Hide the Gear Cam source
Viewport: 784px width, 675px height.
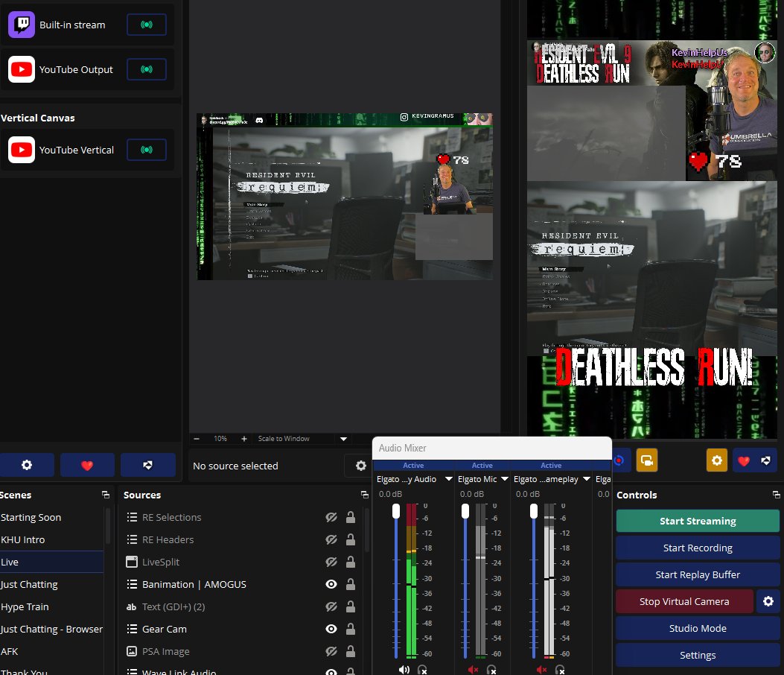point(331,629)
